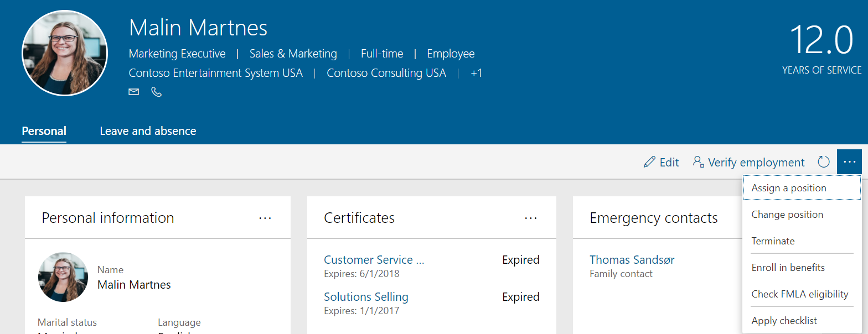Select Enroll in benefits option
Image resolution: width=868 pixels, height=334 pixels.
point(788,268)
